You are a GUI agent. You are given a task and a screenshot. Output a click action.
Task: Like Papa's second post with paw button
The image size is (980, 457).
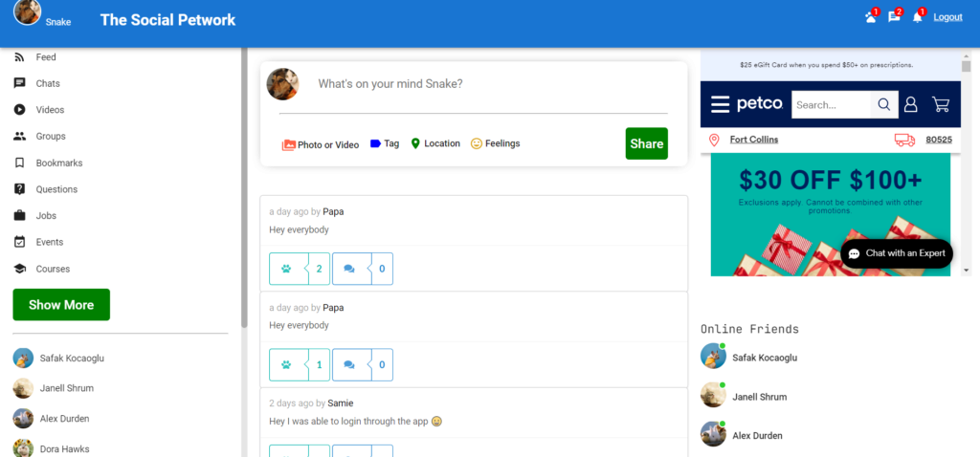point(286,364)
